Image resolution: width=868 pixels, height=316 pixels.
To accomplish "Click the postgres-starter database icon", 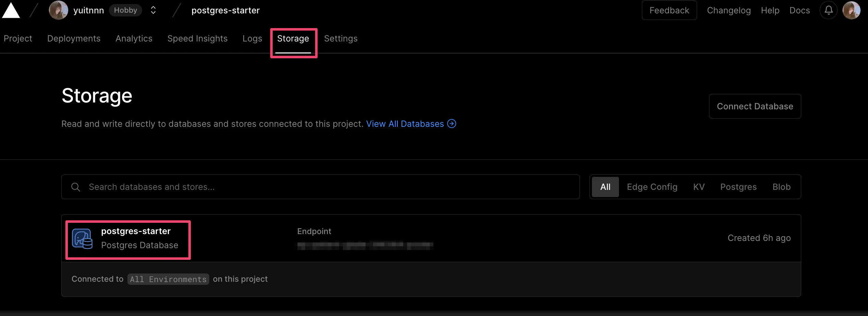I will click(x=82, y=239).
